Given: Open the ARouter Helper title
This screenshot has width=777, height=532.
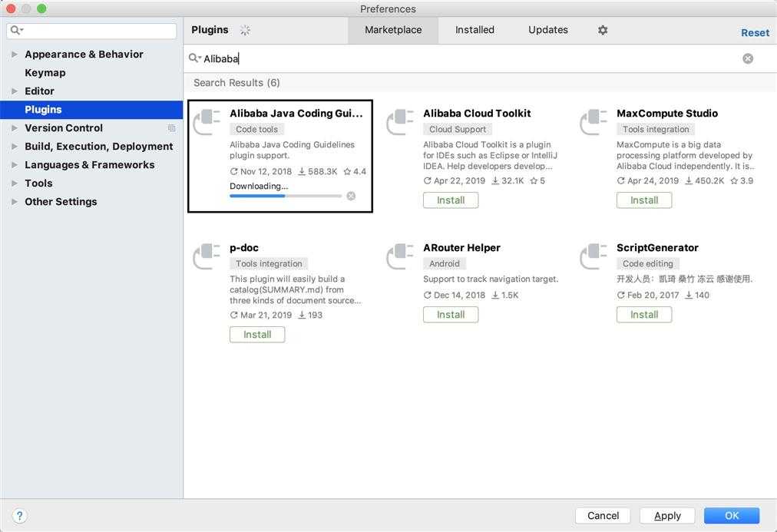Looking at the screenshot, I should pyautogui.click(x=461, y=248).
